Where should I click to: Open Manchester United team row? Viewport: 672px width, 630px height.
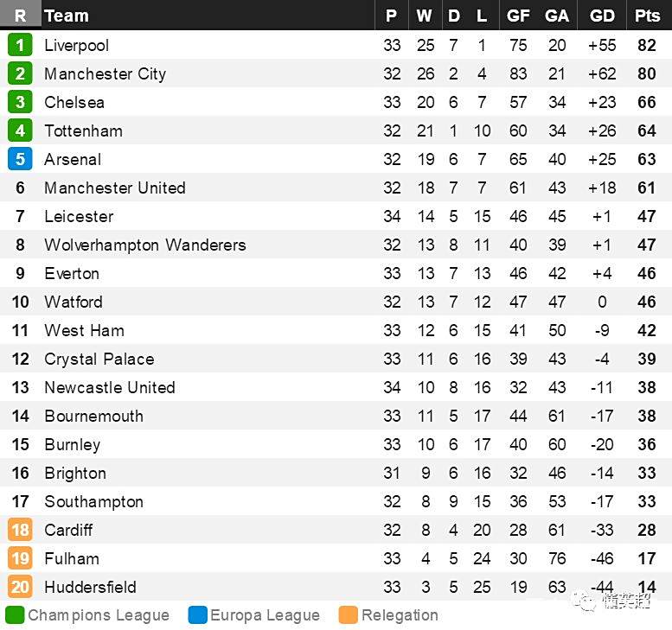tap(336, 188)
